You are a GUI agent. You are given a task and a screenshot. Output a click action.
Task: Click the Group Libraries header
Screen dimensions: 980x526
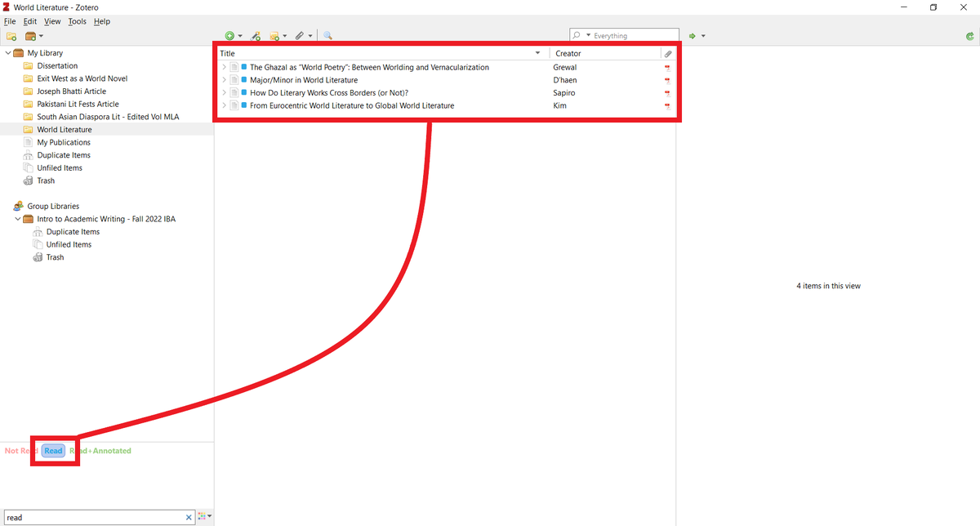click(x=53, y=206)
